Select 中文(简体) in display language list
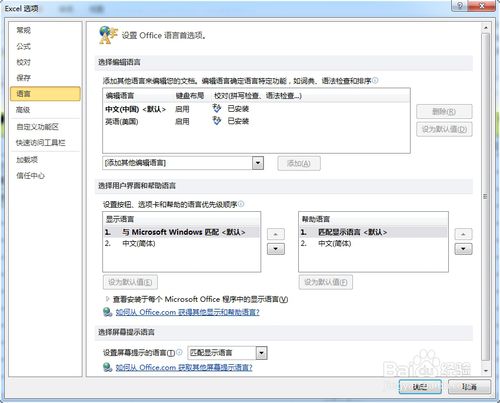 181,244
